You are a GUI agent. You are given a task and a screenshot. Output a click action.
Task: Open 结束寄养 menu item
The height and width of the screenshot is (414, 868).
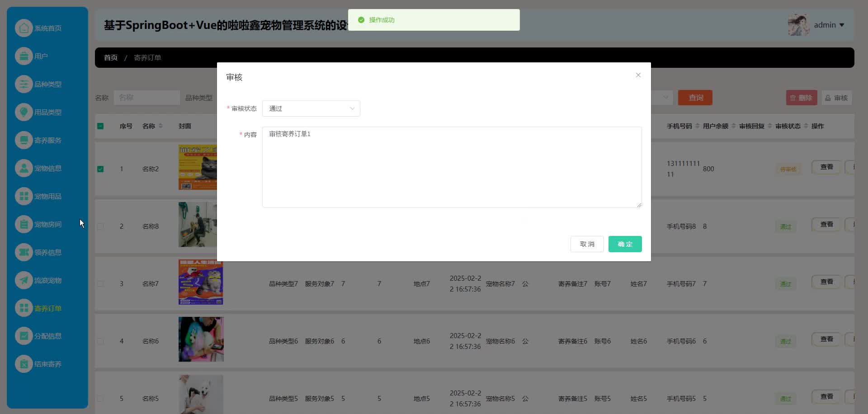pos(47,364)
